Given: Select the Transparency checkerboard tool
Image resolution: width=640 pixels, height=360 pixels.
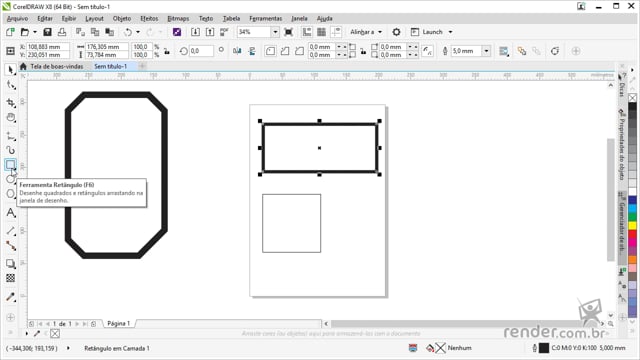Looking at the screenshot, I should (11, 278).
